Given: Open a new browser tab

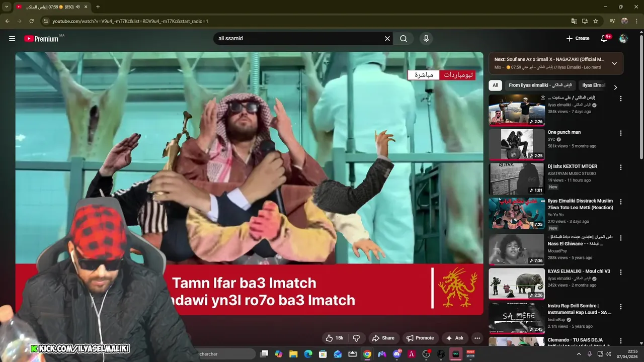Looking at the screenshot, I should 98,7.
